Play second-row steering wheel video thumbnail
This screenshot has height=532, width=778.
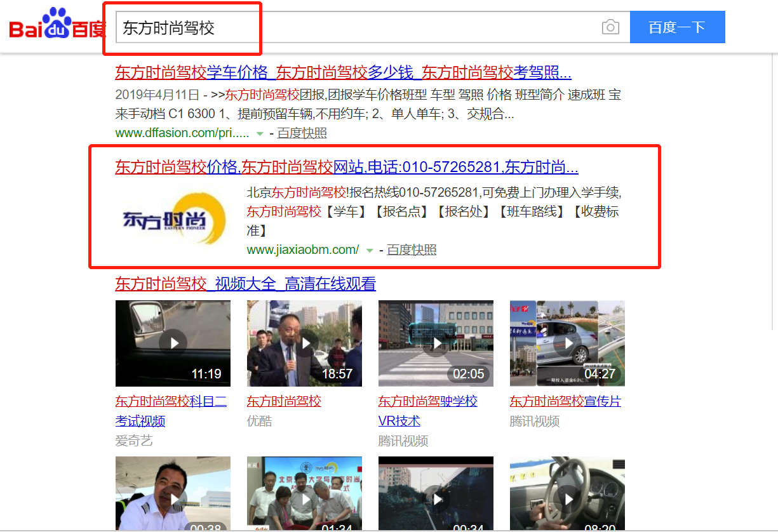click(x=567, y=494)
